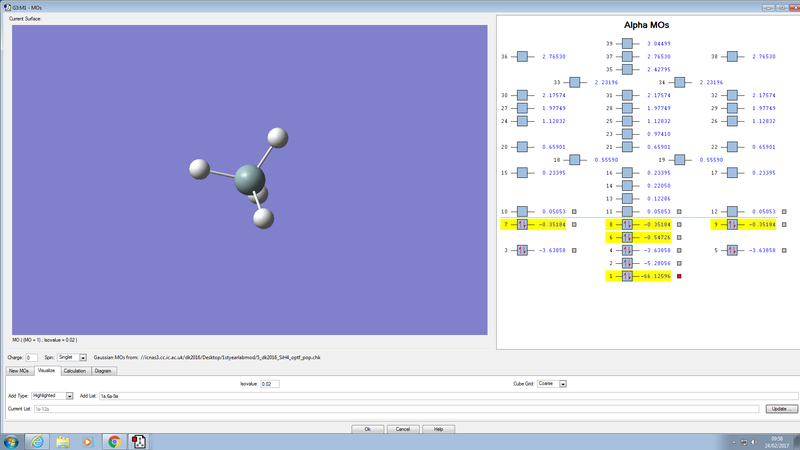
Task: Switch to the New MOs tab
Action: (x=19, y=371)
